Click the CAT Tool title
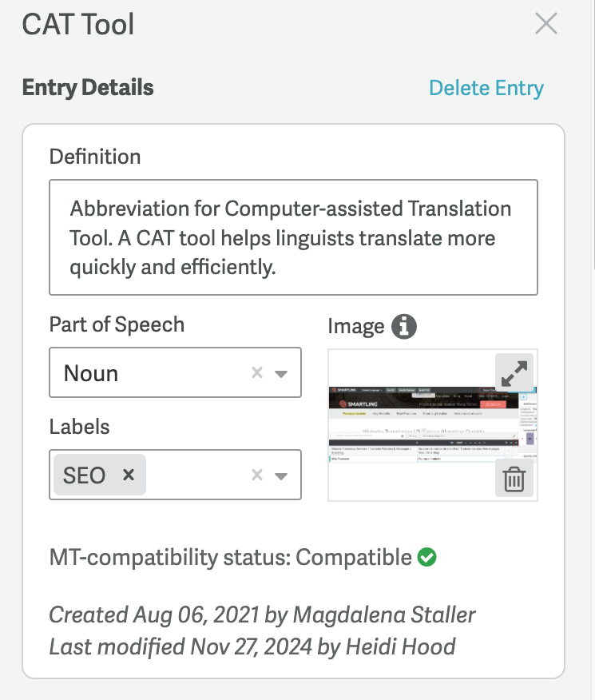The height and width of the screenshot is (700, 595). click(78, 25)
